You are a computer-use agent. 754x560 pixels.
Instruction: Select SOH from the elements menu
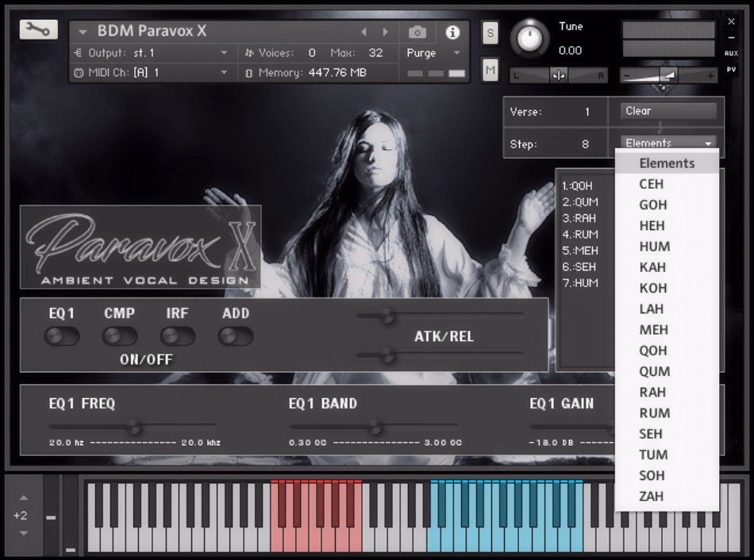[667, 475]
